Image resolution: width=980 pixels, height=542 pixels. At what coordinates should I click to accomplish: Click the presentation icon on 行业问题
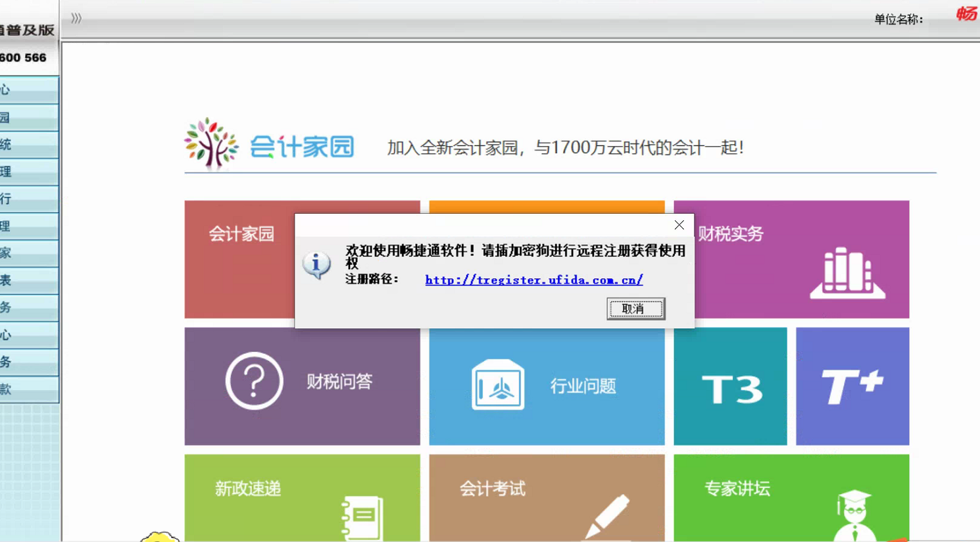[x=498, y=385]
